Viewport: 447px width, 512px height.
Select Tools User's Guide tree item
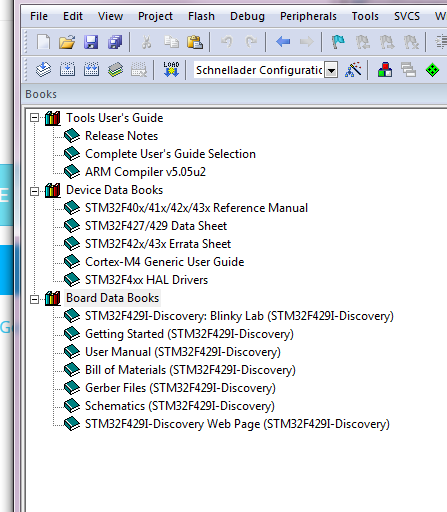coord(114,118)
